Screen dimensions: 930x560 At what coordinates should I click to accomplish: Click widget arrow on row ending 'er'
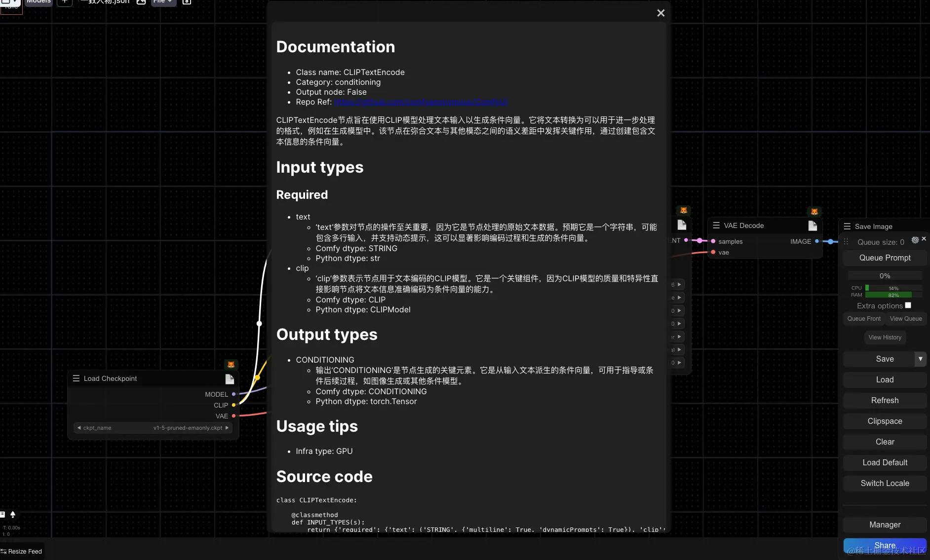(x=679, y=336)
